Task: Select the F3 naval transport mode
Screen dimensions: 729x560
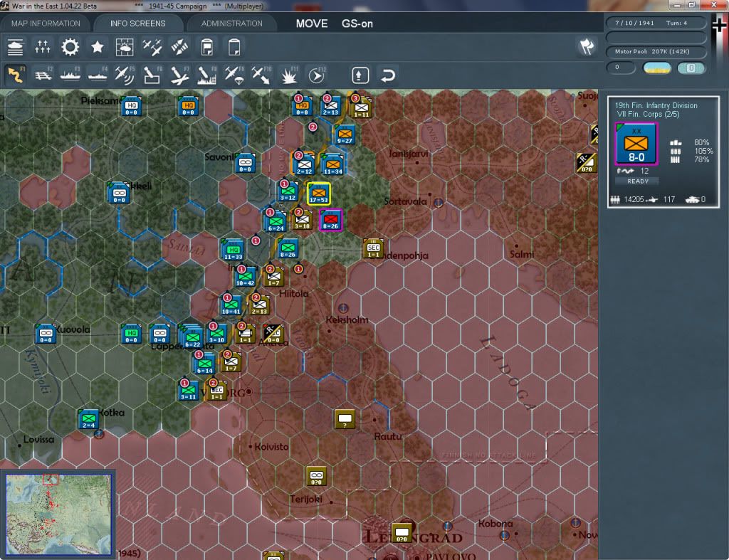Action: coord(70,75)
